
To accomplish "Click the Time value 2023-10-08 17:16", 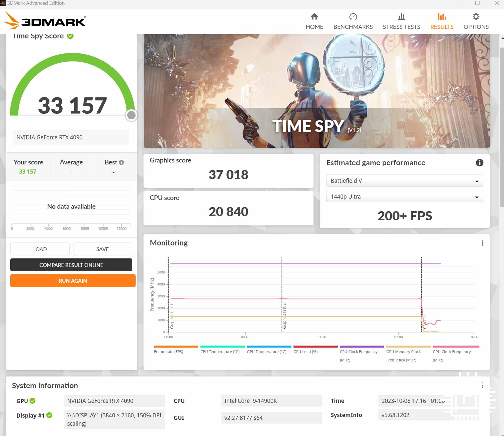I will pos(428,401).
